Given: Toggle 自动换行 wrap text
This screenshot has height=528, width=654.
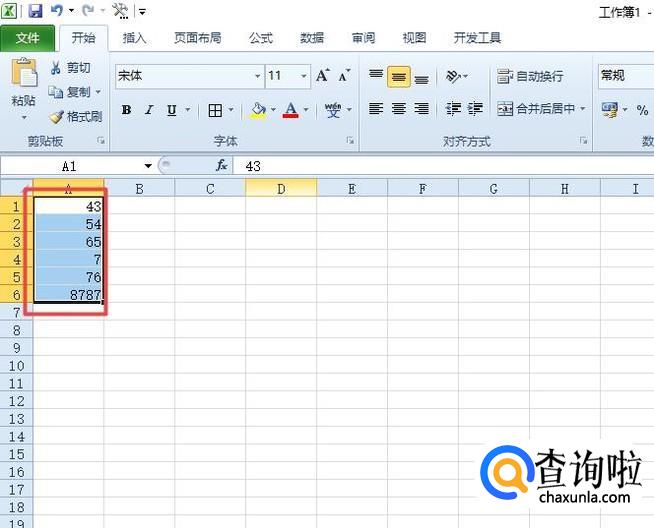Looking at the screenshot, I should (x=530, y=76).
